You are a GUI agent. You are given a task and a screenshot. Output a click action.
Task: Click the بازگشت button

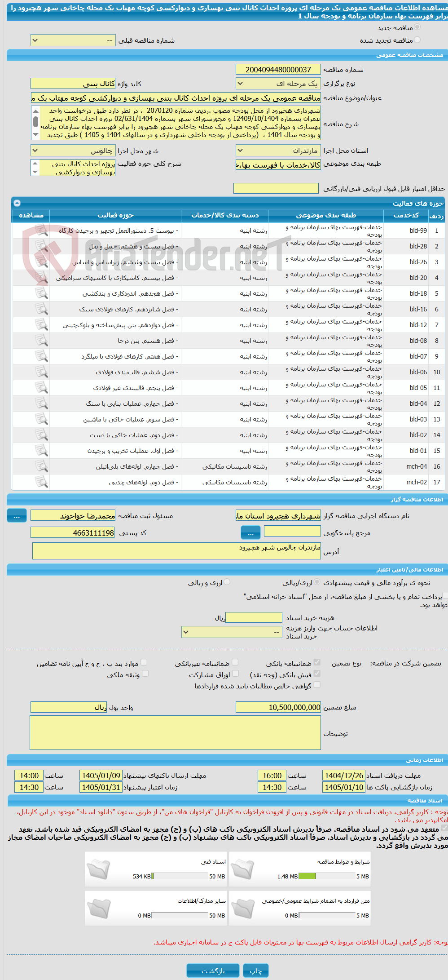point(213,971)
